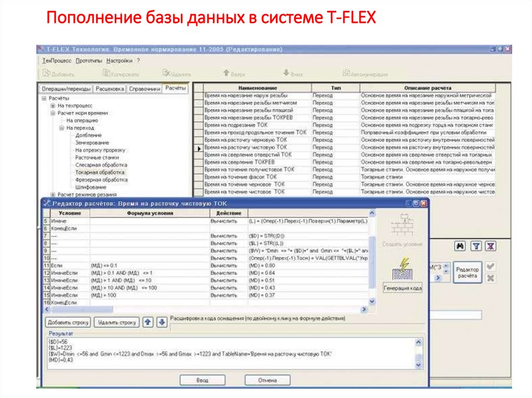
Task: Click the lightning code generation icon
Action: 403,269
